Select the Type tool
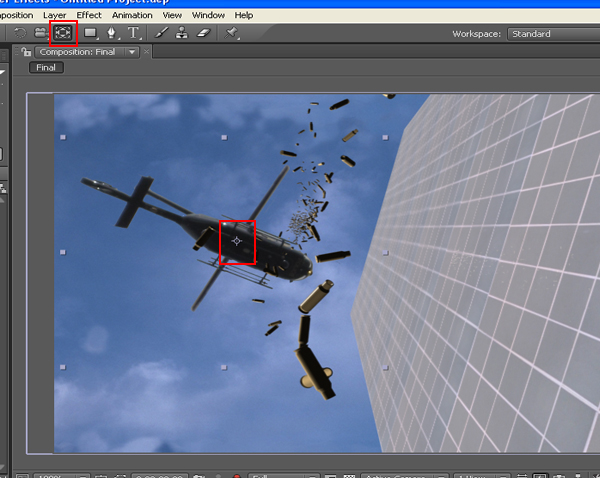The height and width of the screenshot is (478, 600). (133, 33)
